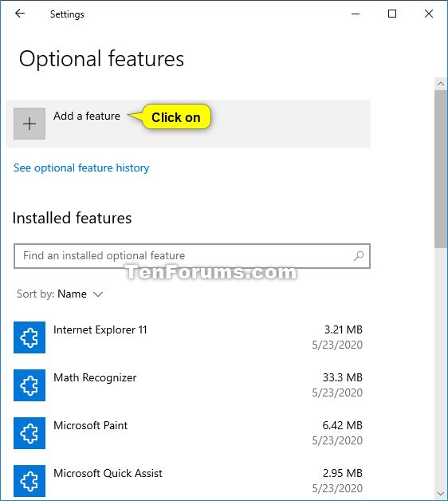448x501 pixels.
Task: Open the Sort by Name dropdown
Action: point(60,294)
